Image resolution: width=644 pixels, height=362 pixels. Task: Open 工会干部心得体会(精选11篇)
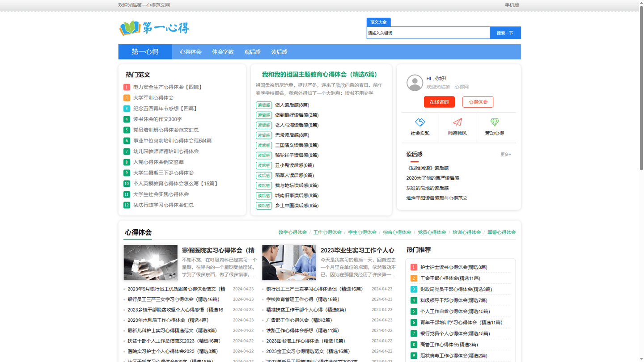[x=450, y=278]
